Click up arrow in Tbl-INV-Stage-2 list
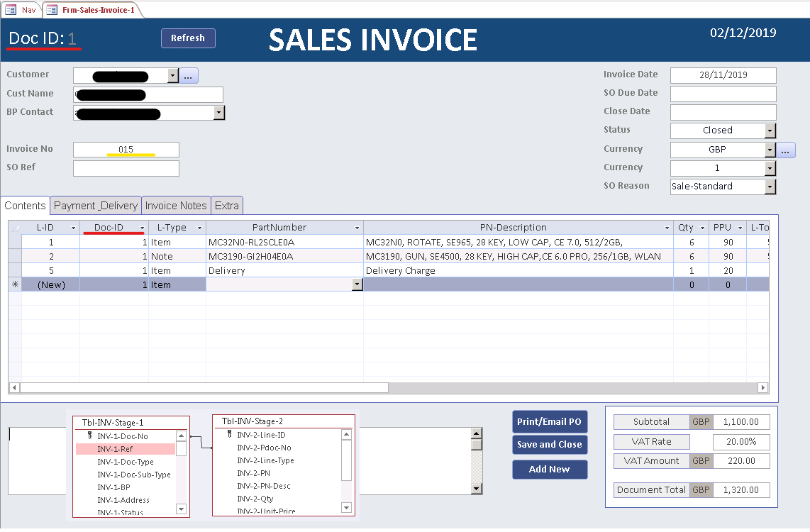 347,435
